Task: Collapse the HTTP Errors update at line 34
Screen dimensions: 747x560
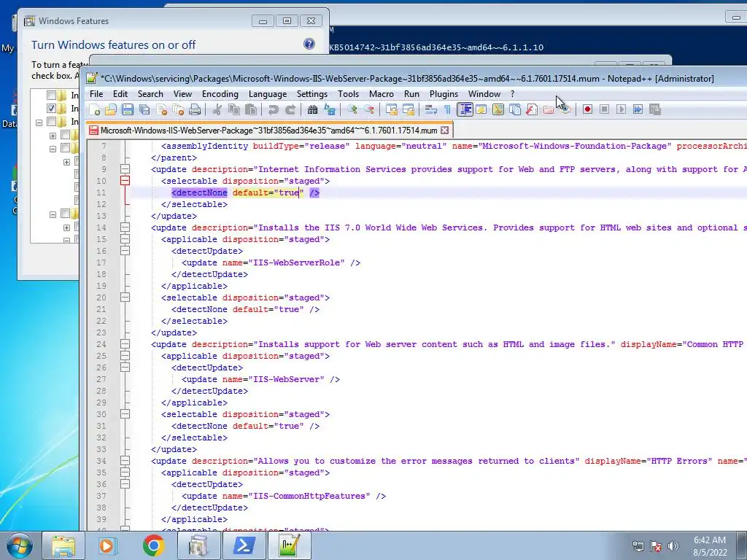Action: 125,461
